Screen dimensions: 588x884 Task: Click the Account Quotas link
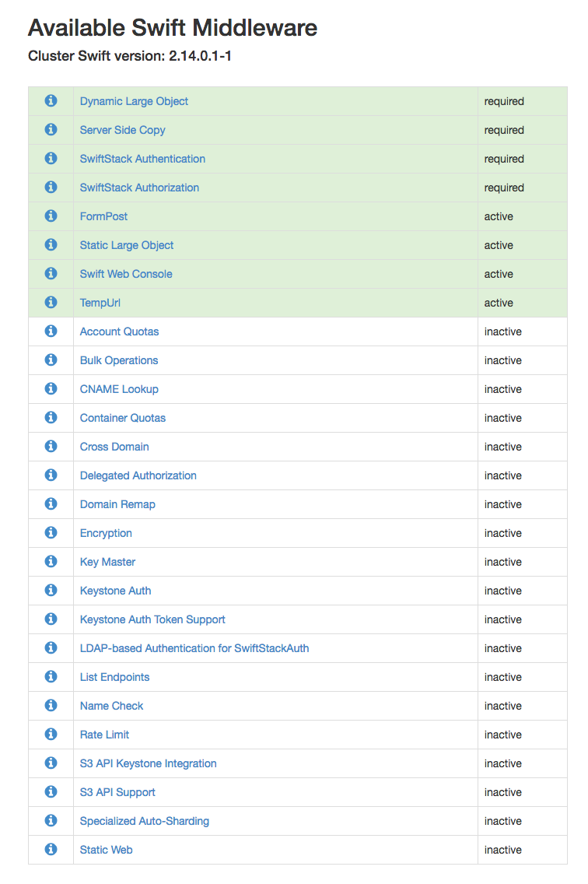click(119, 331)
